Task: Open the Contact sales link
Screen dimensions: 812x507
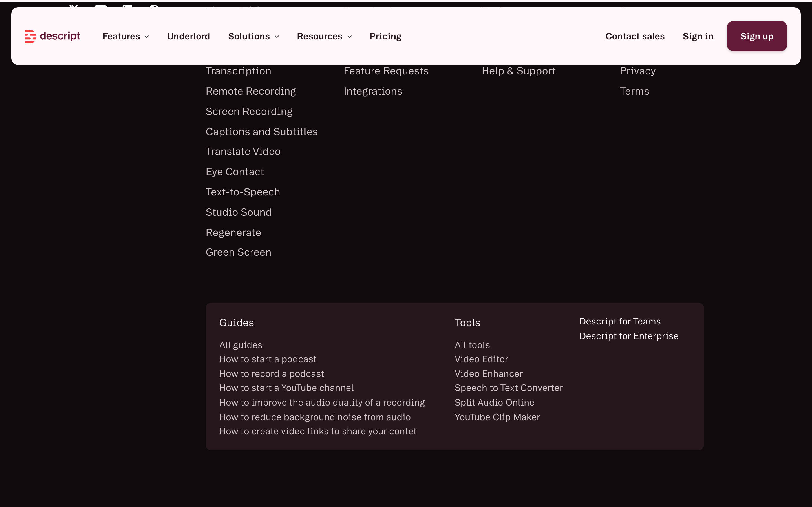Action: [635, 36]
